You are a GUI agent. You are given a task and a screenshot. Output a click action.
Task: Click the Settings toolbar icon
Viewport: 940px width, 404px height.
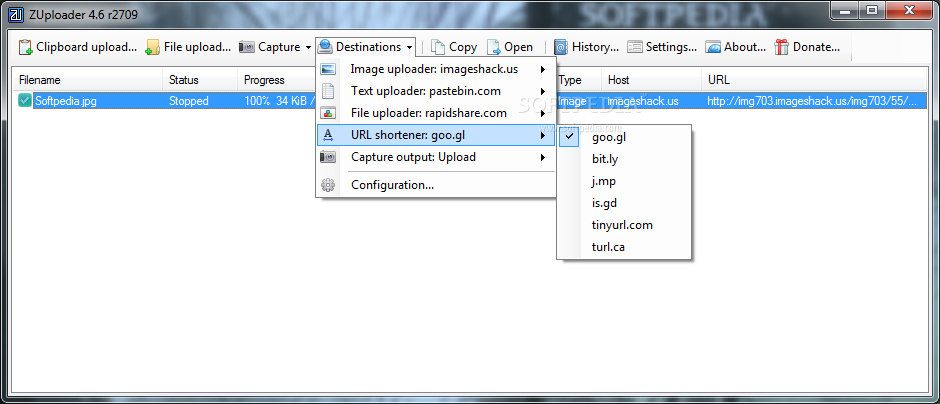coord(635,47)
